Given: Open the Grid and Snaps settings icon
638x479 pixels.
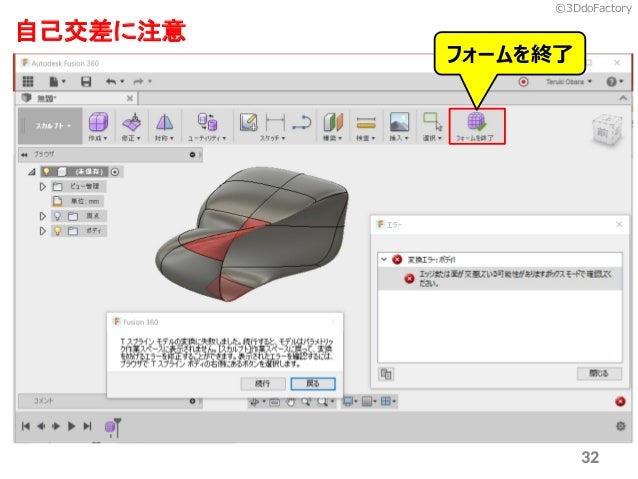Looking at the screenshot, I should click(367, 402).
